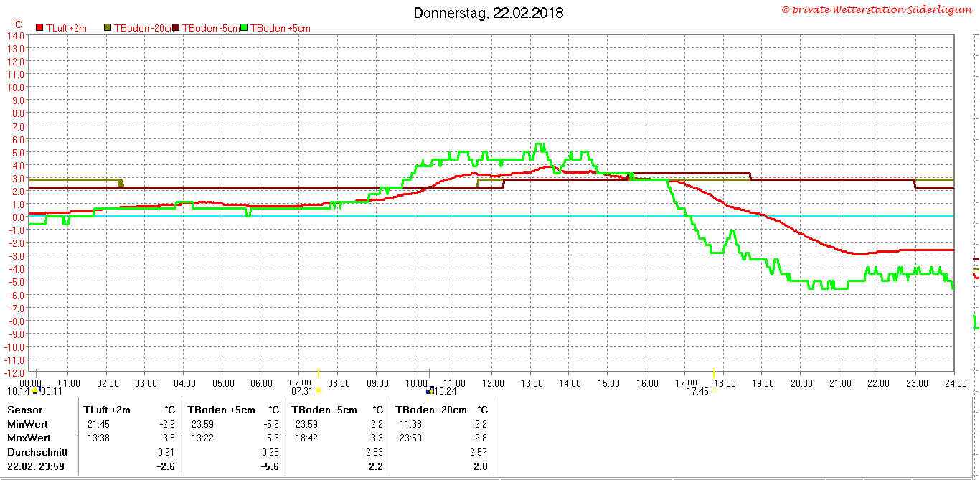
Task: Click the yellow sunrise marker on time axis
Action: (319, 374)
